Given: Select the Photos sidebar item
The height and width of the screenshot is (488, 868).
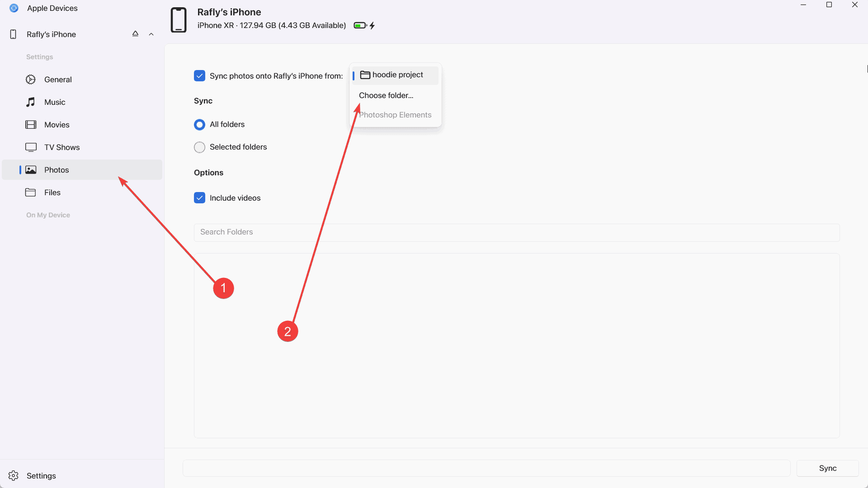Looking at the screenshot, I should pyautogui.click(x=57, y=169).
